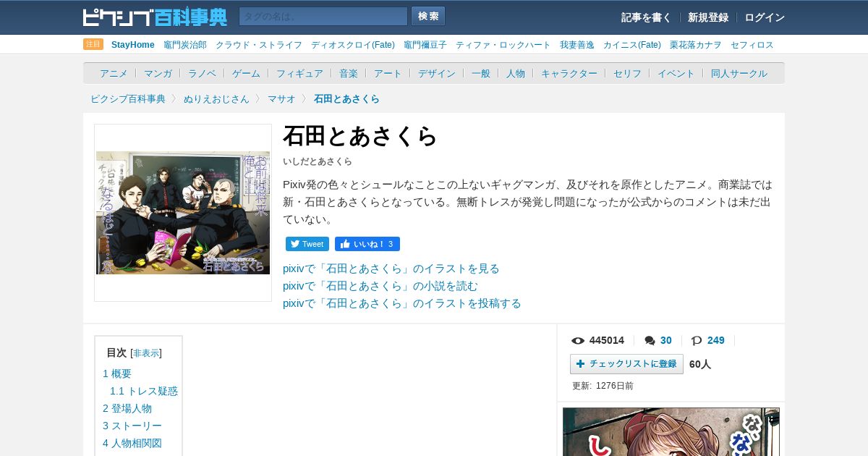Select the セリフ category tab
Screen dimensions: 868x456
coord(627,73)
